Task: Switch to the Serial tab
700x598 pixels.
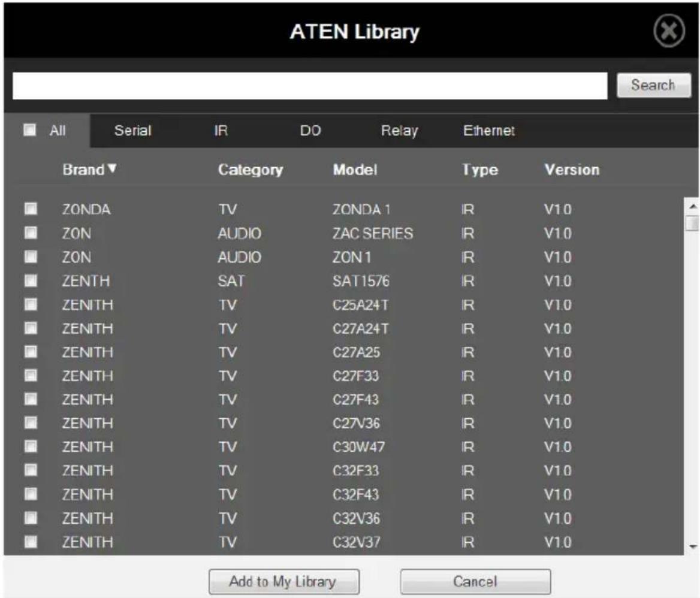Action: [x=132, y=131]
